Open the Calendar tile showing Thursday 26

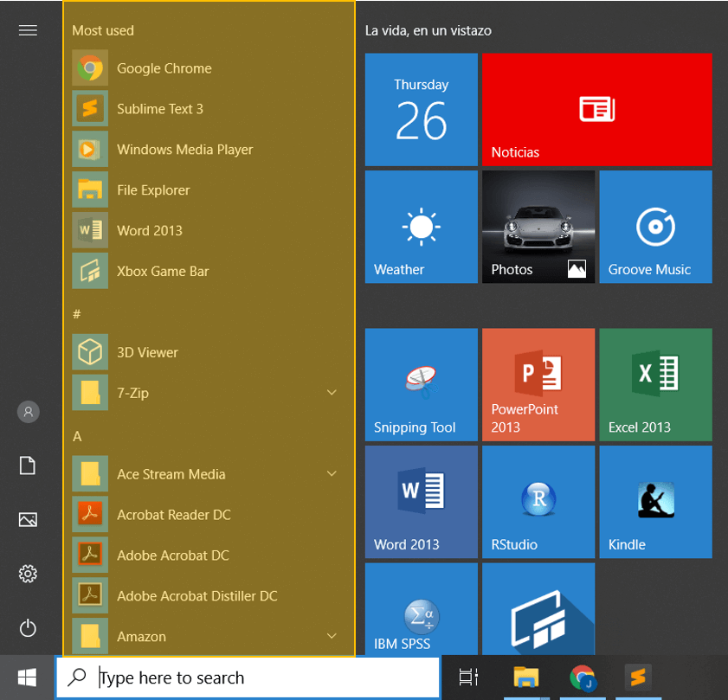pos(421,110)
